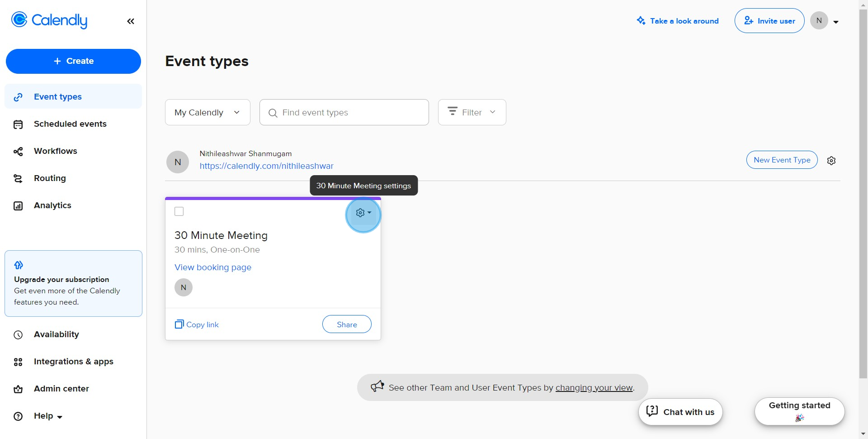Open Chat with us widget
Viewport: 868px width, 439px height.
[680, 412]
